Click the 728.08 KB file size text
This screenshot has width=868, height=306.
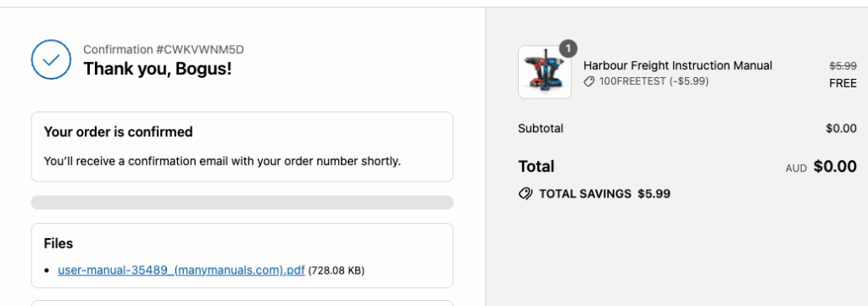(x=336, y=270)
